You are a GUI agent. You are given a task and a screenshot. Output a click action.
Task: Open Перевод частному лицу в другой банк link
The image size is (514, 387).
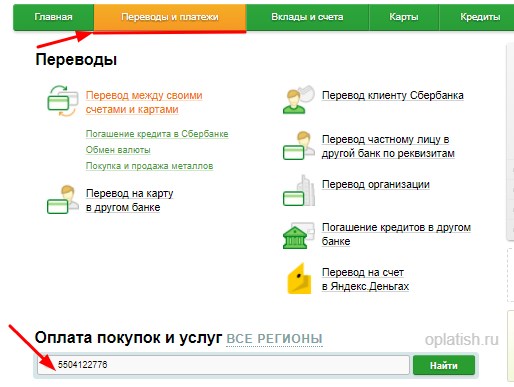pos(388,146)
